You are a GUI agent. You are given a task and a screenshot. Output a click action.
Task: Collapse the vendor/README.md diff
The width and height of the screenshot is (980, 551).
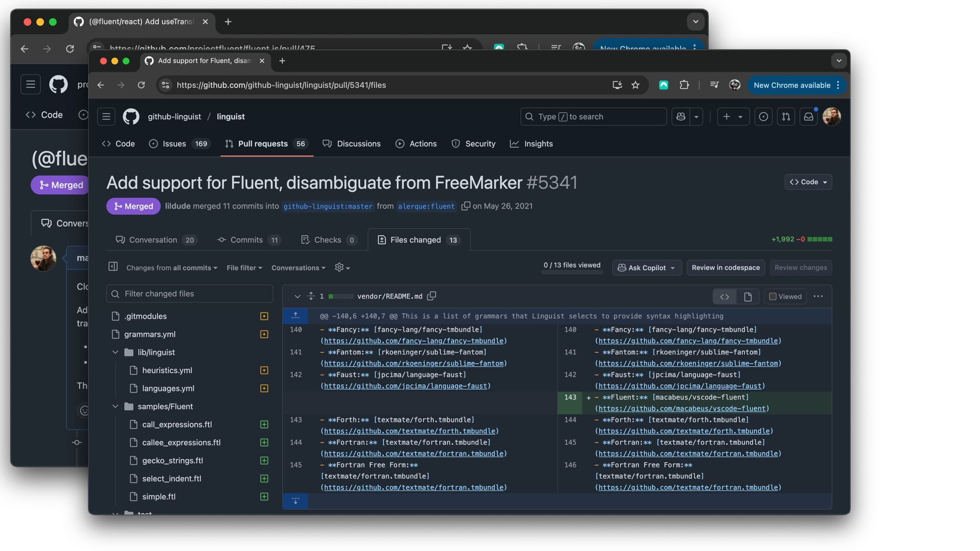point(297,296)
